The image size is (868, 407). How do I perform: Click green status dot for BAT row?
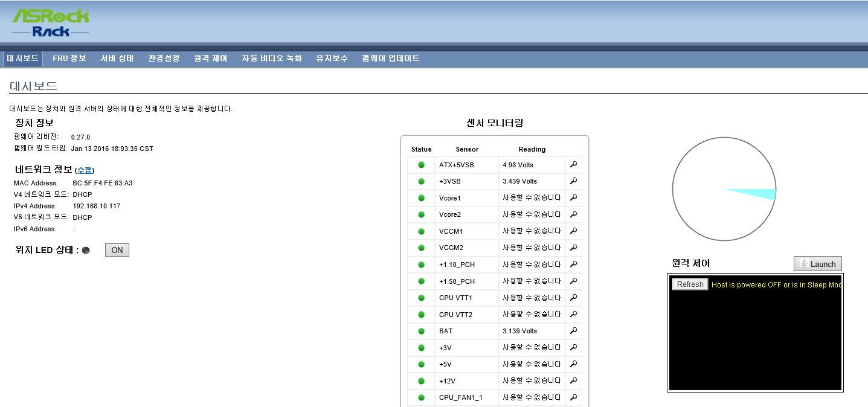point(421,331)
